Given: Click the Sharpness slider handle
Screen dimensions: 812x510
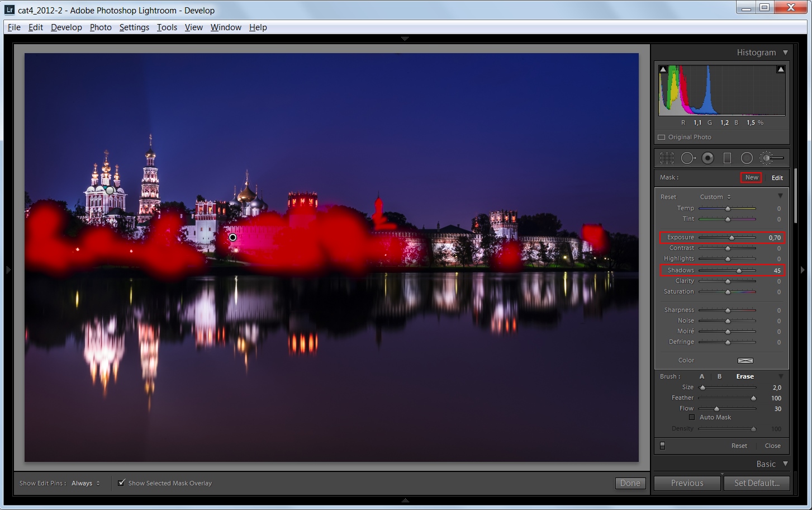Looking at the screenshot, I should (x=728, y=310).
